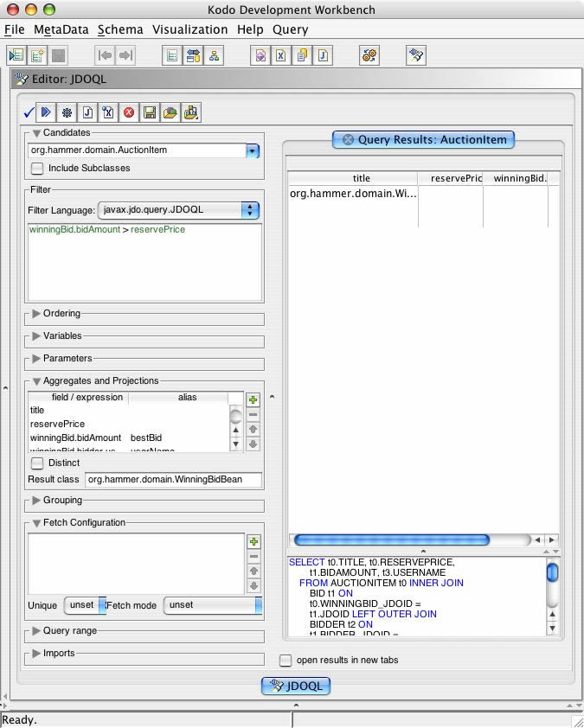This screenshot has height=728, width=584.
Task: Click the green plus in Fetch Configuration
Action: pyautogui.click(x=253, y=541)
